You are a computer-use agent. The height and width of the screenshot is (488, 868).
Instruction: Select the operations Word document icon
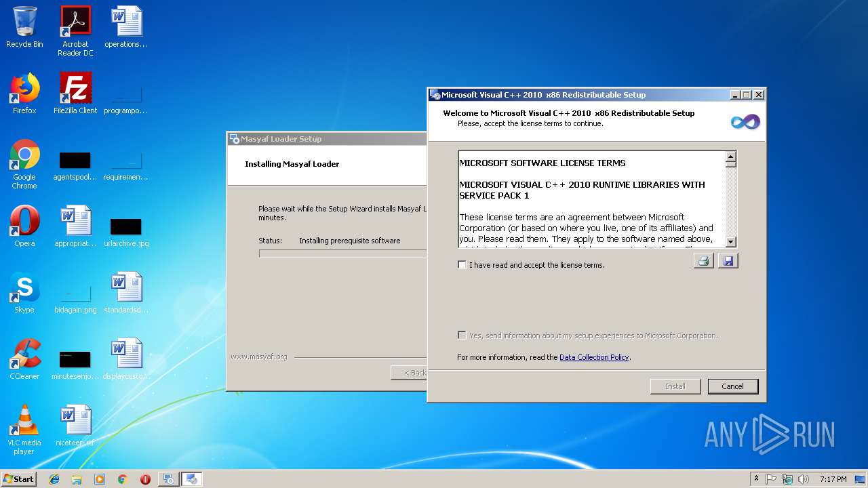(x=126, y=27)
